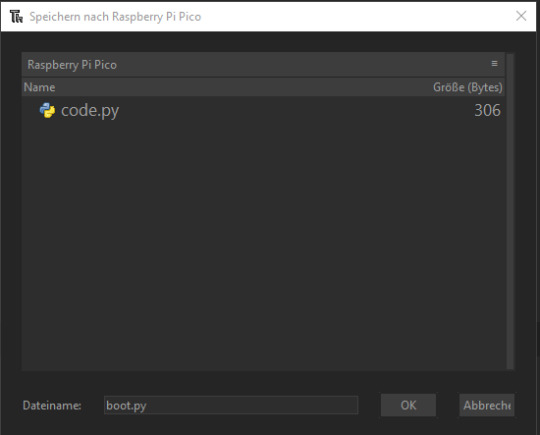Click the Python icon of code.py
540x435 pixels.
pos(47,111)
